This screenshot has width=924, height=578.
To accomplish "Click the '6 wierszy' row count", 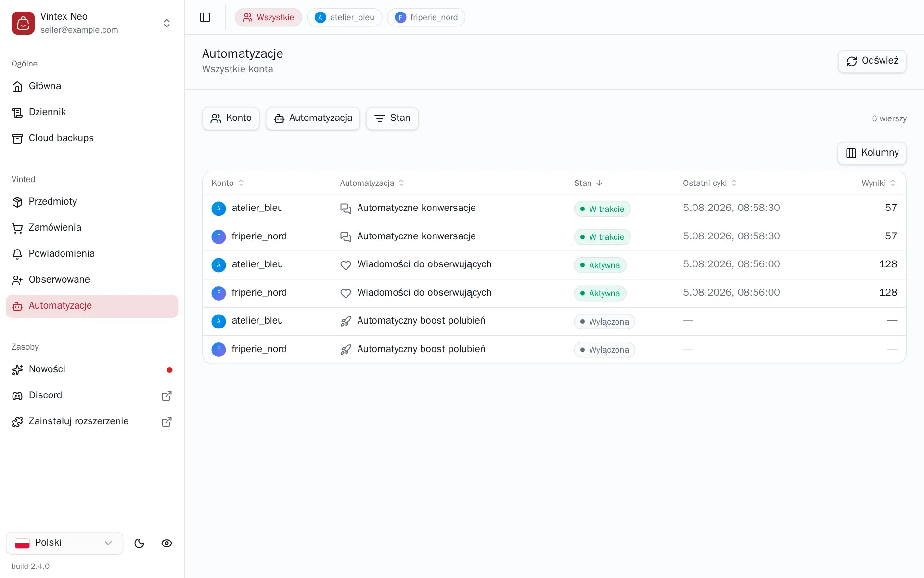I will tap(889, 118).
